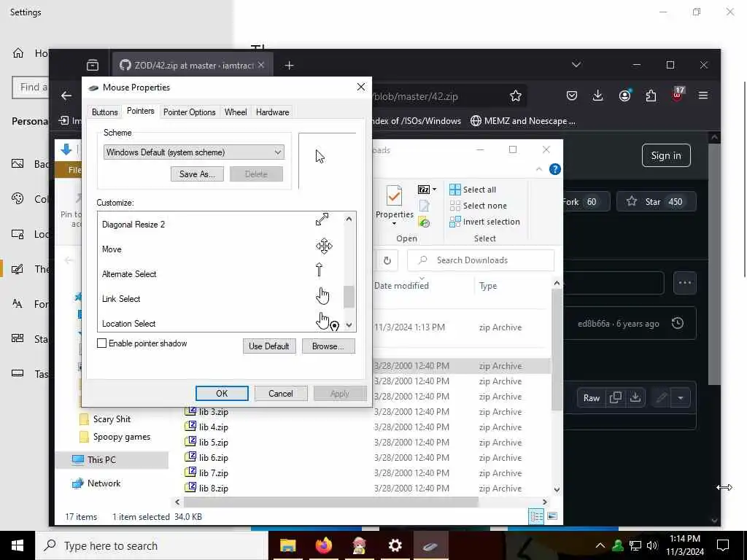Open Firefox downloads panel
The width and height of the screenshot is (747, 560).
[x=597, y=96]
